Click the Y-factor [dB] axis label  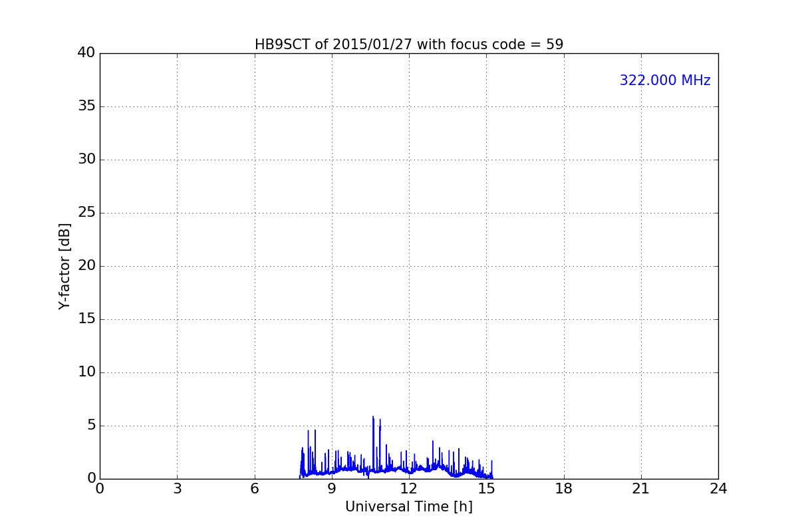coord(65,266)
